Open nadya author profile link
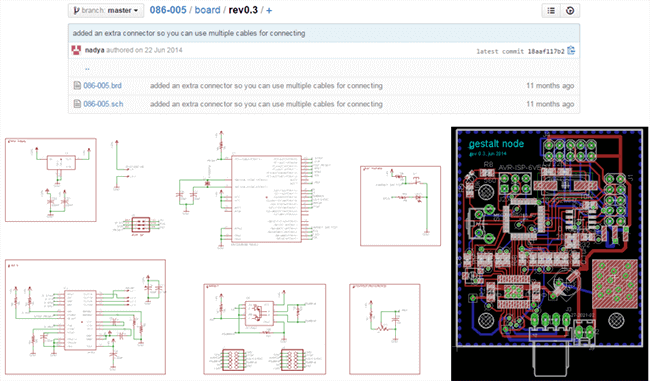The image size is (650, 381). click(95, 50)
